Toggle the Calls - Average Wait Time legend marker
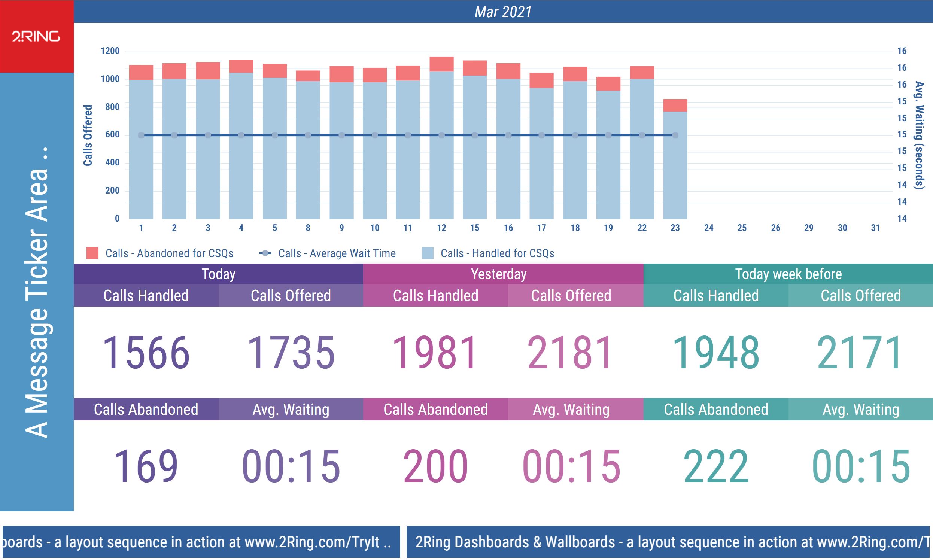 point(265,253)
